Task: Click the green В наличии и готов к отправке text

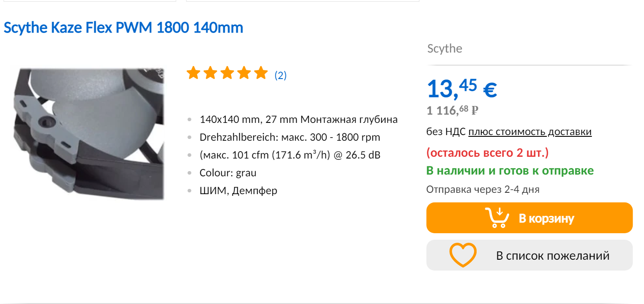Action: click(510, 171)
